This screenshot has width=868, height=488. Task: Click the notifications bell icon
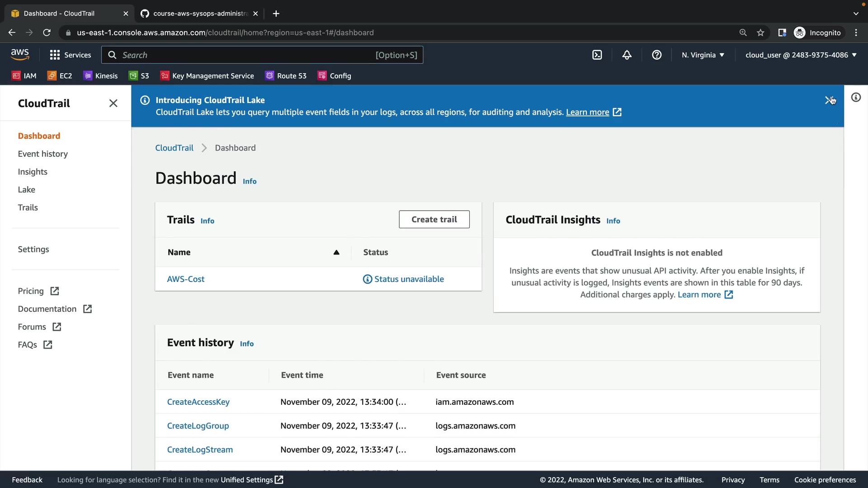[x=627, y=55]
